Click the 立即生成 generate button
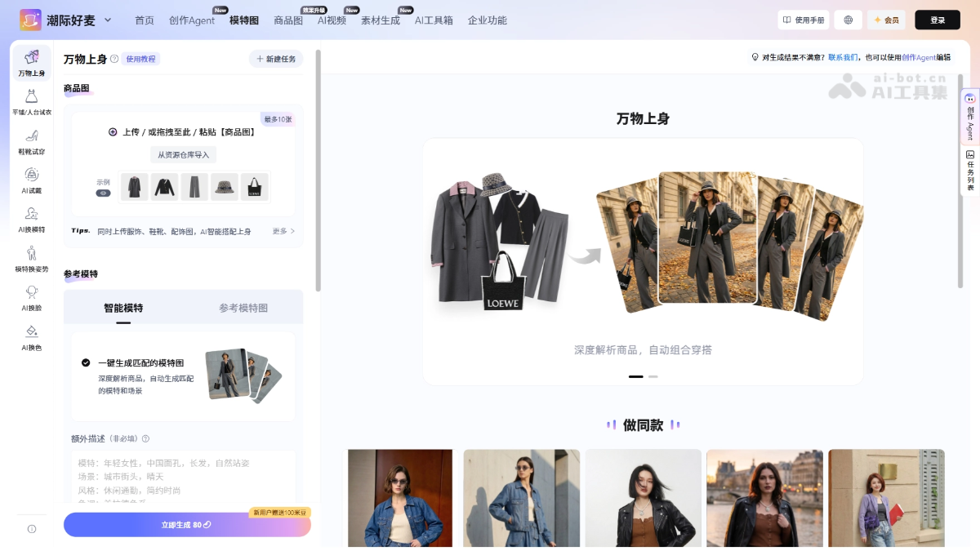This screenshot has height=551, width=980. (187, 524)
